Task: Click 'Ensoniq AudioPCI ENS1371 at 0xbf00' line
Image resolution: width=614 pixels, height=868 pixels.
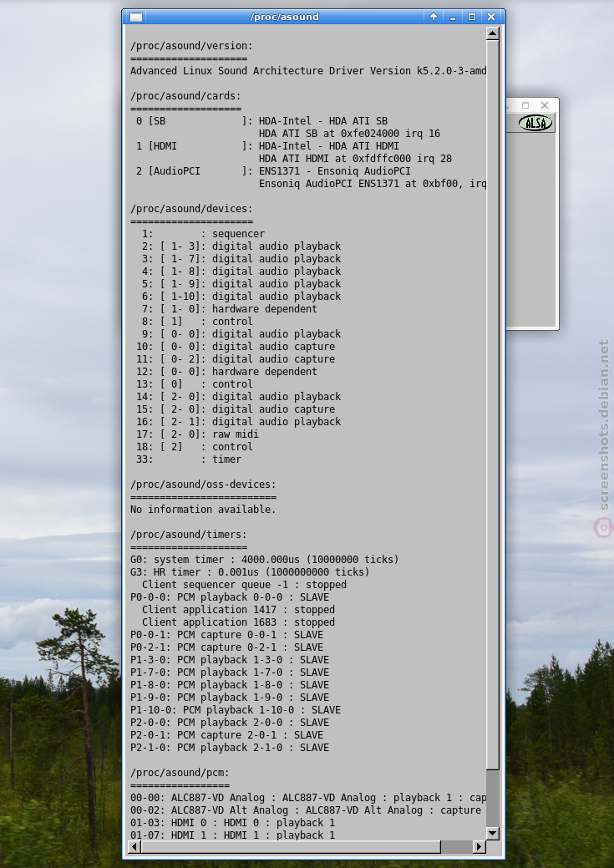Action: 373,184
